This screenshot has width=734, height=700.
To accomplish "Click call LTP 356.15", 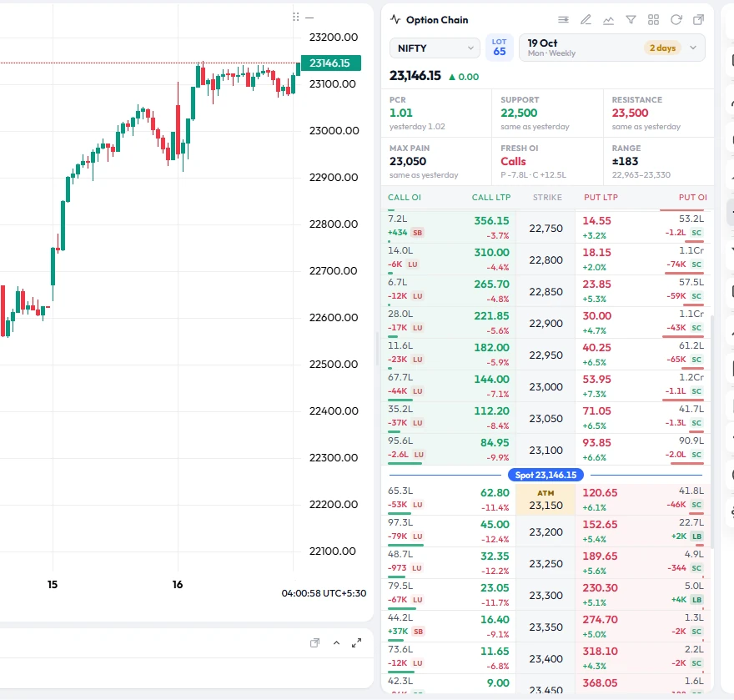I will (491, 220).
